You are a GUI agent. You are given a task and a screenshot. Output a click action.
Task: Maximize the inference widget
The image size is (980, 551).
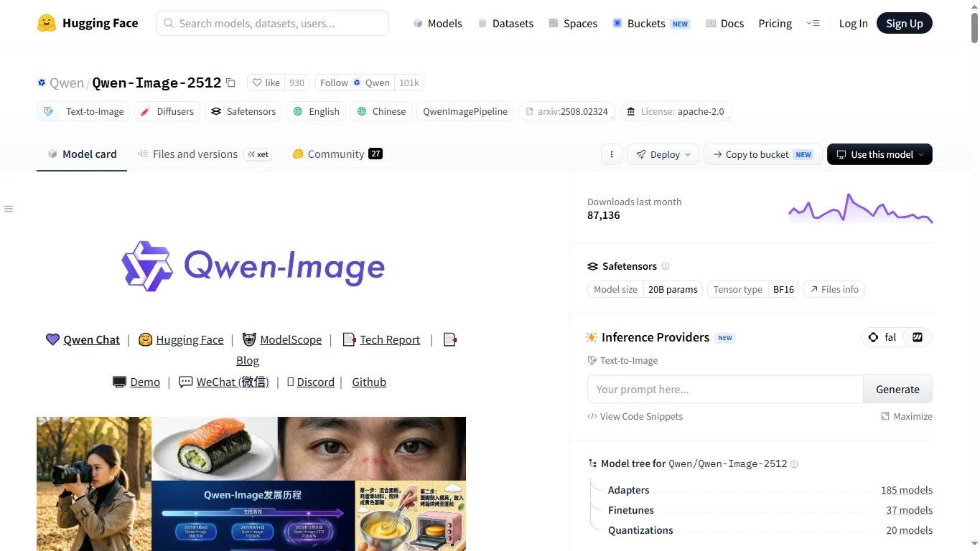click(907, 416)
